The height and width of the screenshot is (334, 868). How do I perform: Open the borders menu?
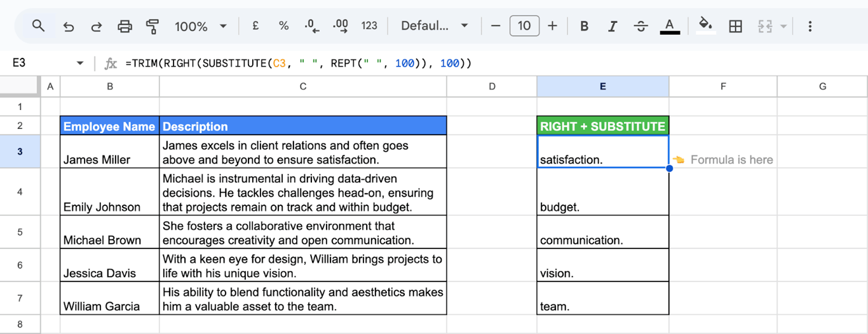(x=735, y=26)
